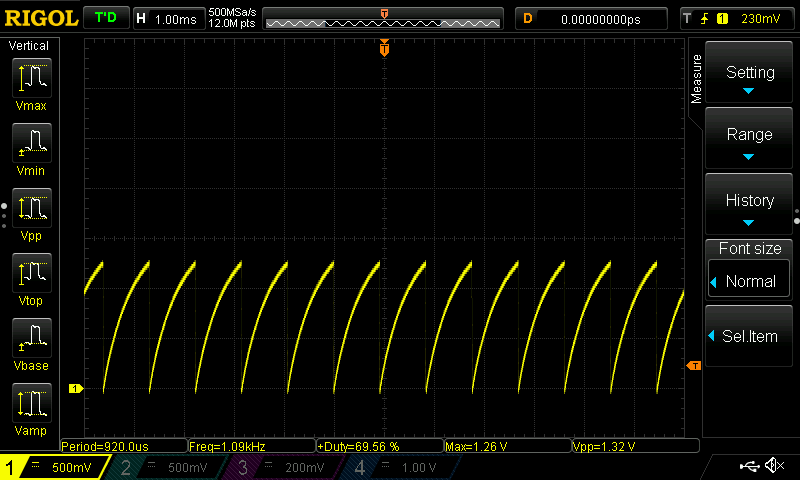Click the RIGOL logo

41,18
